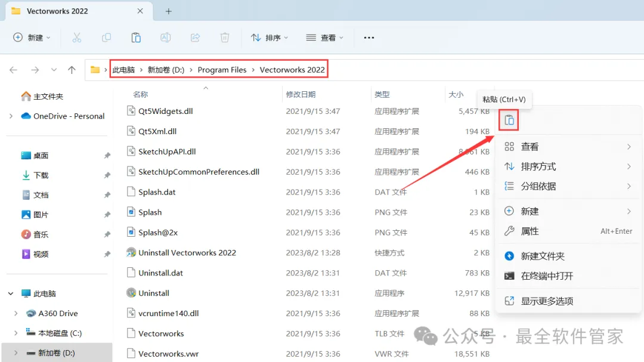
Task: Open the 排序 sort dropdown
Action: [270, 38]
